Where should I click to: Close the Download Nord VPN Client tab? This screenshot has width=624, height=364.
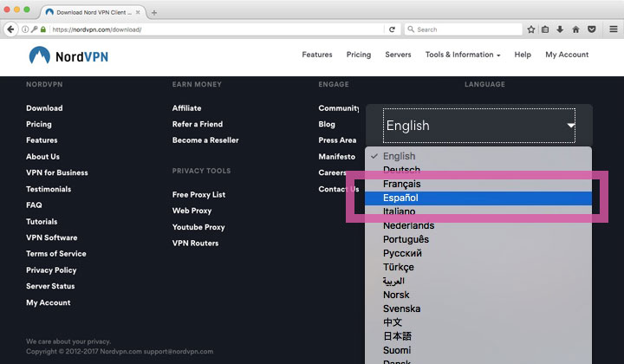[138, 12]
